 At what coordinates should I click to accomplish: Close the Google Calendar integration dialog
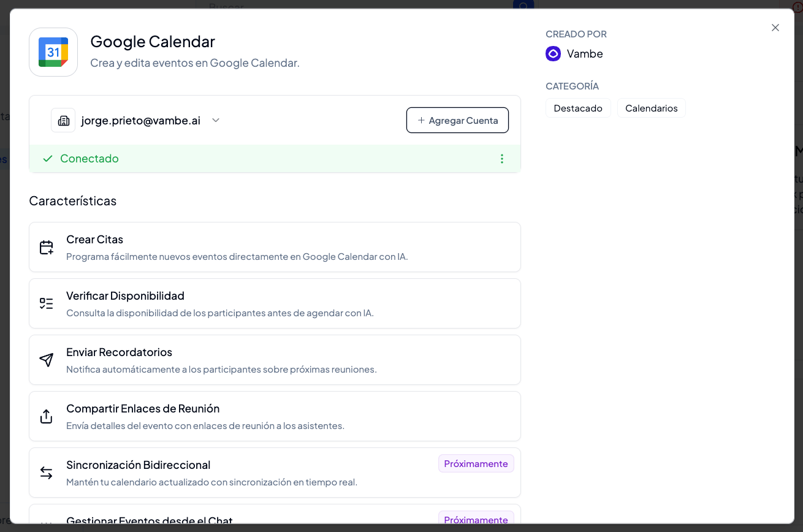[x=775, y=28]
